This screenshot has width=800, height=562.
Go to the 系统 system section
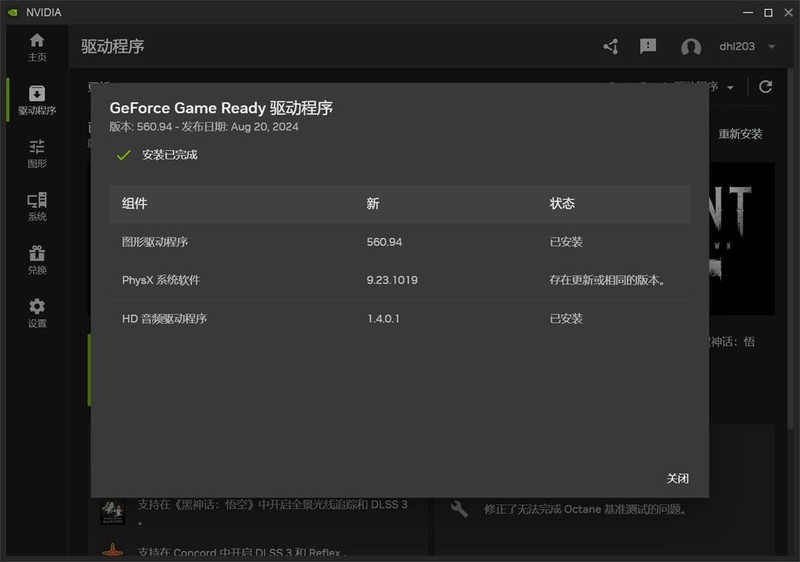37,207
